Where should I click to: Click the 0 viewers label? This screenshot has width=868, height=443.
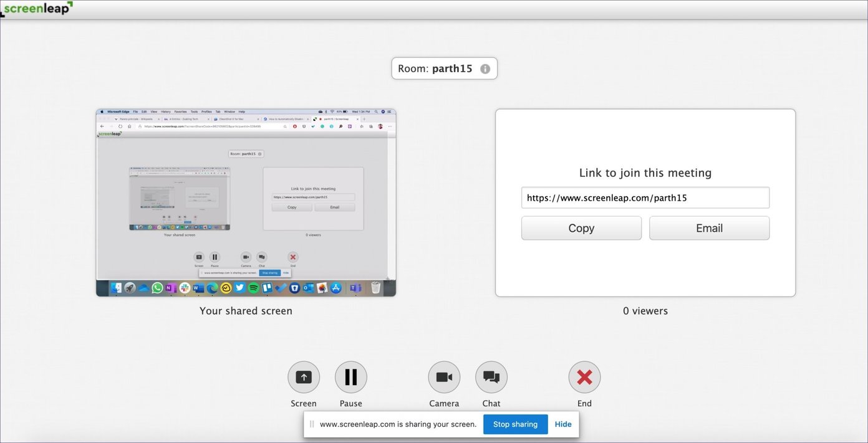coord(645,310)
